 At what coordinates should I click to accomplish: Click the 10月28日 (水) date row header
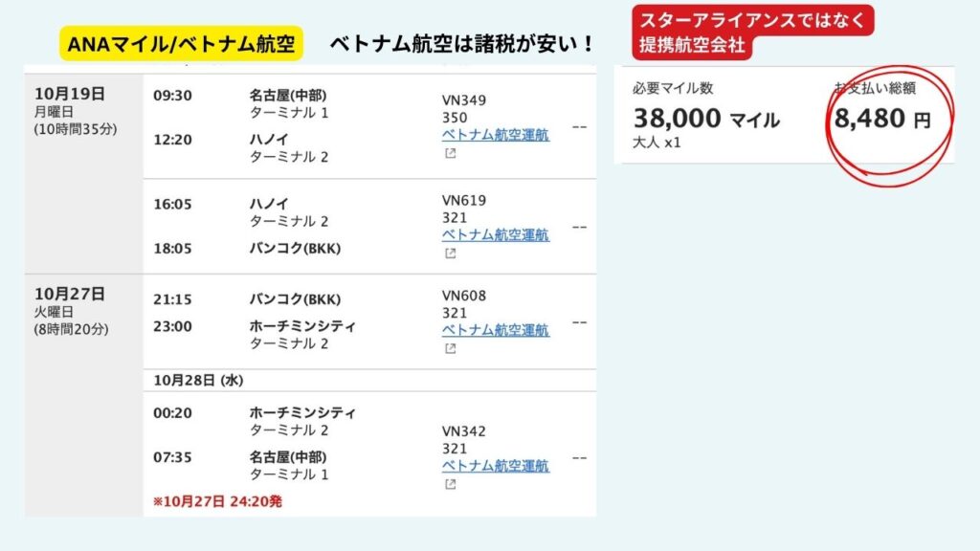coord(199,381)
